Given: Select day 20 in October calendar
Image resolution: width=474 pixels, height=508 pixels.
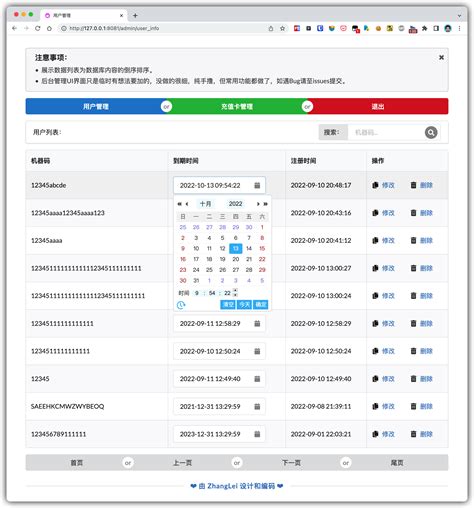Looking at the screenshot, I should 236,259.
